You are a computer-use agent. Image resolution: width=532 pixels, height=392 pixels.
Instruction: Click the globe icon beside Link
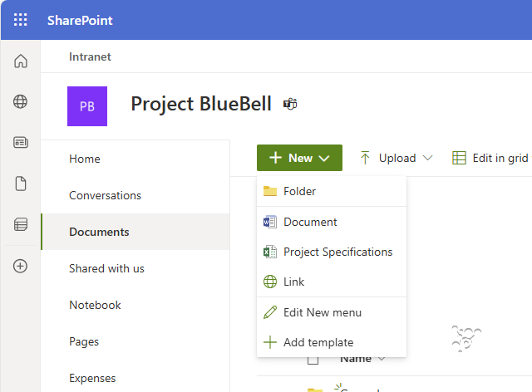(270, 282)
